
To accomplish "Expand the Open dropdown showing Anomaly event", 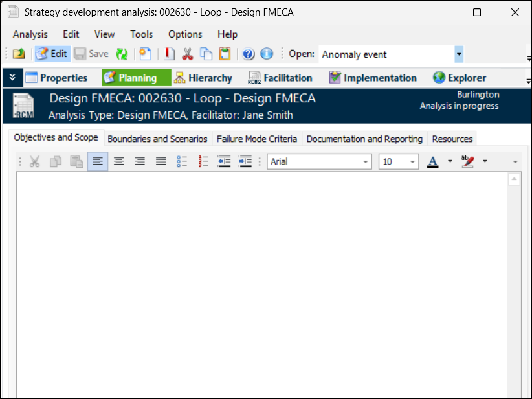I will (459, 54).
